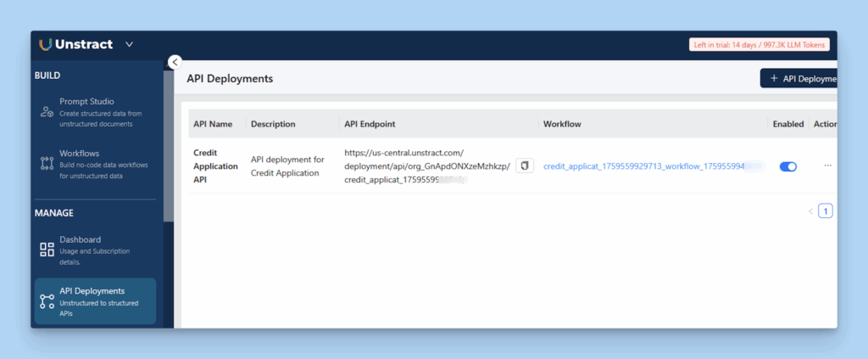
Task: Click the trial days remaining badge
Action: coord(759,44)
